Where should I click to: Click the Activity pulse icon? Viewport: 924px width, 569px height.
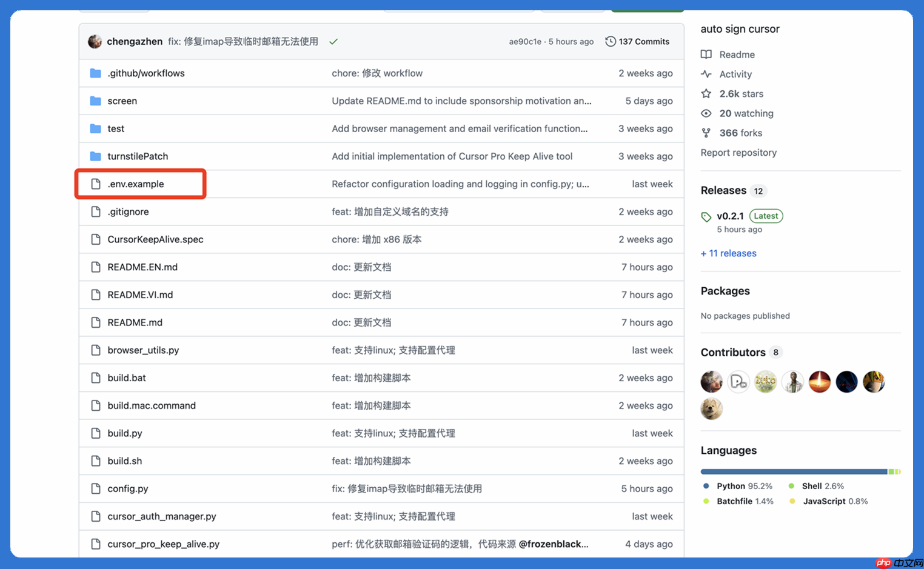point(706,74)
